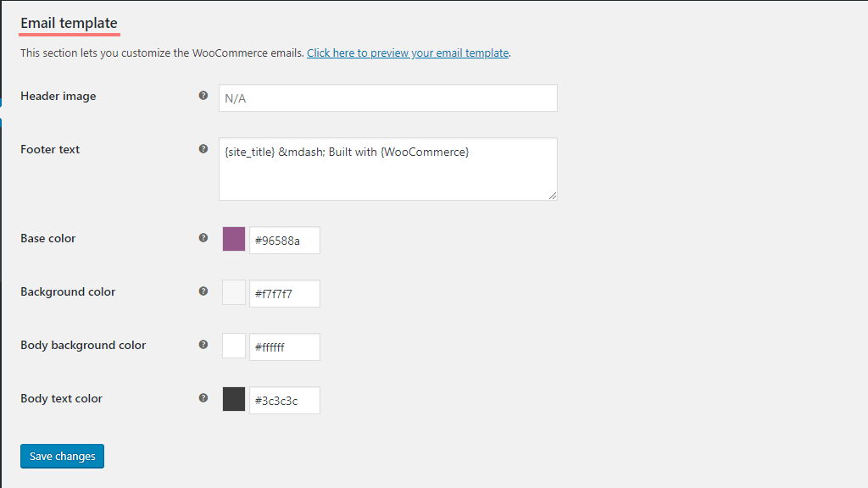The width and height of the screenshot is (868, 488).
Task: Focus the #f7f7f7 background color hex field
Action: point(285,293)
